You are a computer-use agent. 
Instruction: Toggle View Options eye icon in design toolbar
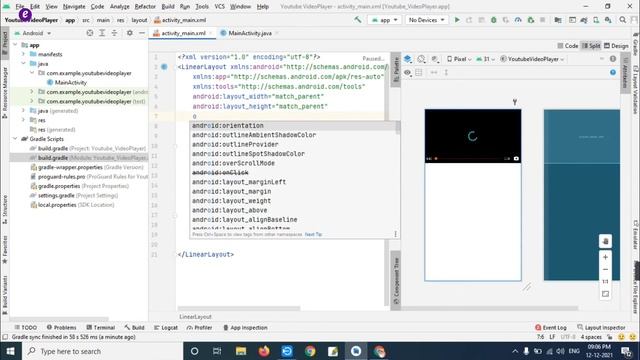pos(407,72)
